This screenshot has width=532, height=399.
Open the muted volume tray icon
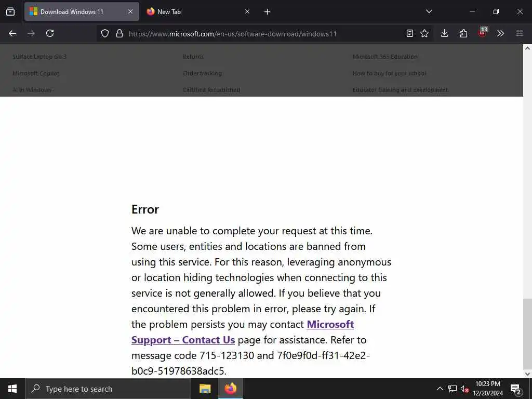tap(464, 389)
